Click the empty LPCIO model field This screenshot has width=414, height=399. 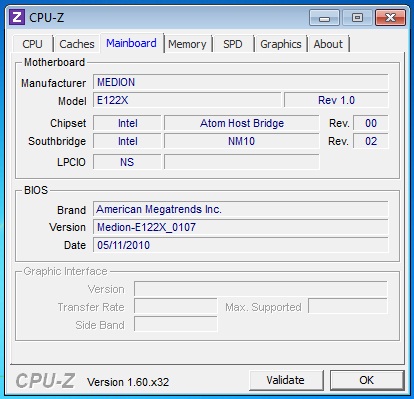[242, 162]
